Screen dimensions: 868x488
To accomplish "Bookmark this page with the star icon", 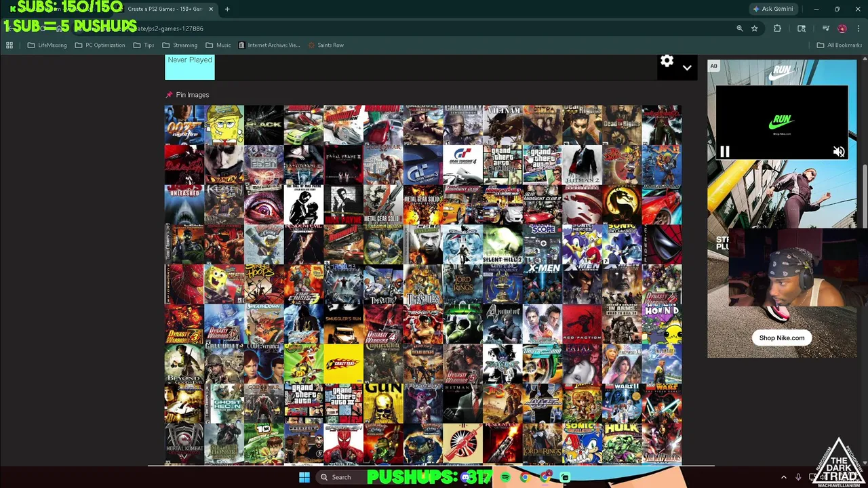I will [x=754, y=28].
